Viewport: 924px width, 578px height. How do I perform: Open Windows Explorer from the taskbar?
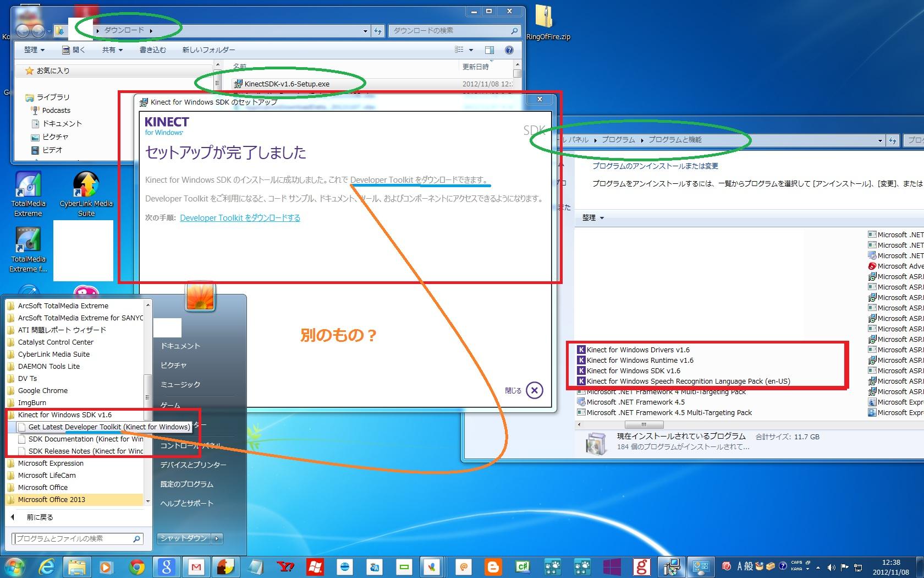point(77,566)
